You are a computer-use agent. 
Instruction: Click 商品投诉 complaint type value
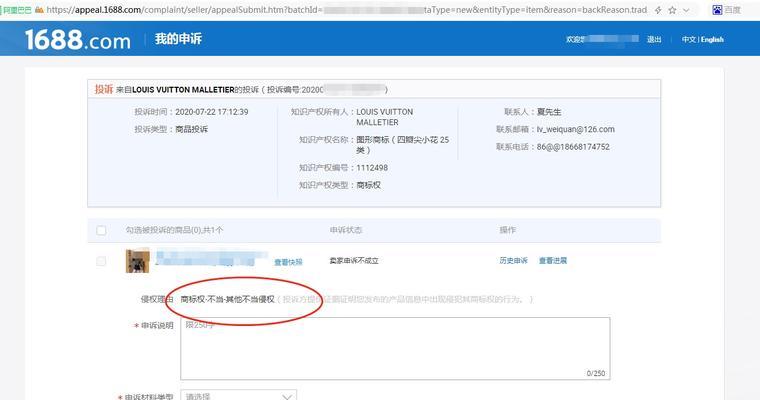191,129
